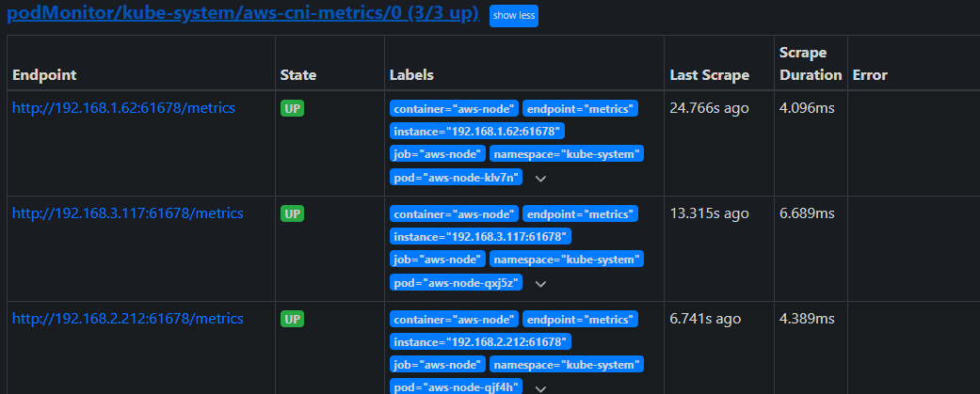Click the second row's namespace="kube-system" label
980x394 pixels.
point(567,259)
